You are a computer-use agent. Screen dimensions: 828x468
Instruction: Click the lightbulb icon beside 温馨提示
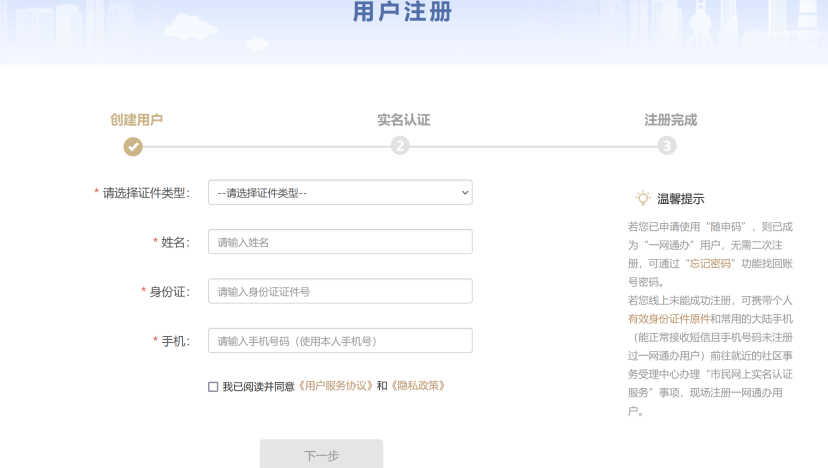click(643, 199)
